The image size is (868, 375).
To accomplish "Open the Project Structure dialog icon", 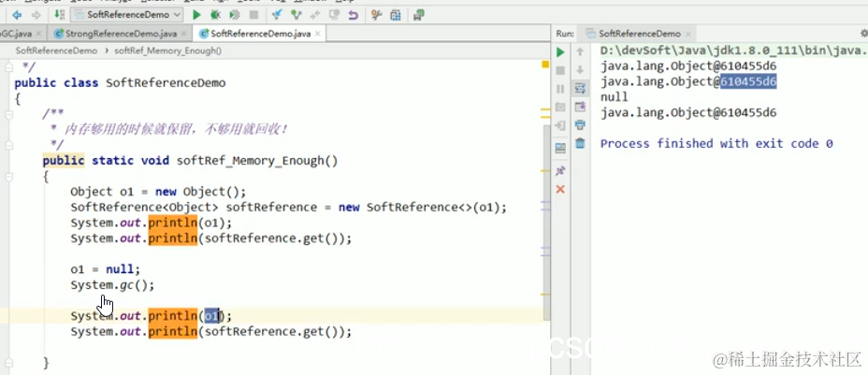I will click(396, 15).
